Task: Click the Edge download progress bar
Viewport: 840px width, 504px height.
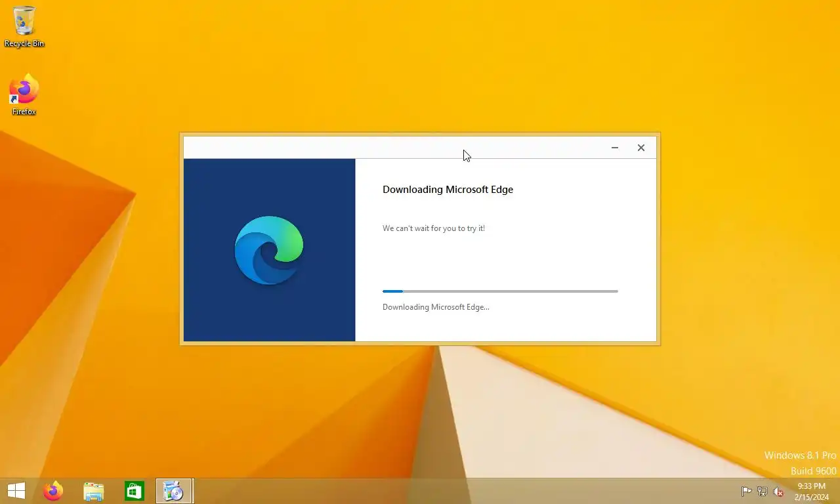Action: pos(500,291)
